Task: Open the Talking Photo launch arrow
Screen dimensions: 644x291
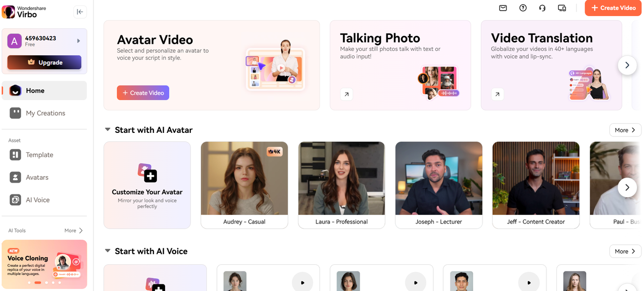Action: coord(346,94)
